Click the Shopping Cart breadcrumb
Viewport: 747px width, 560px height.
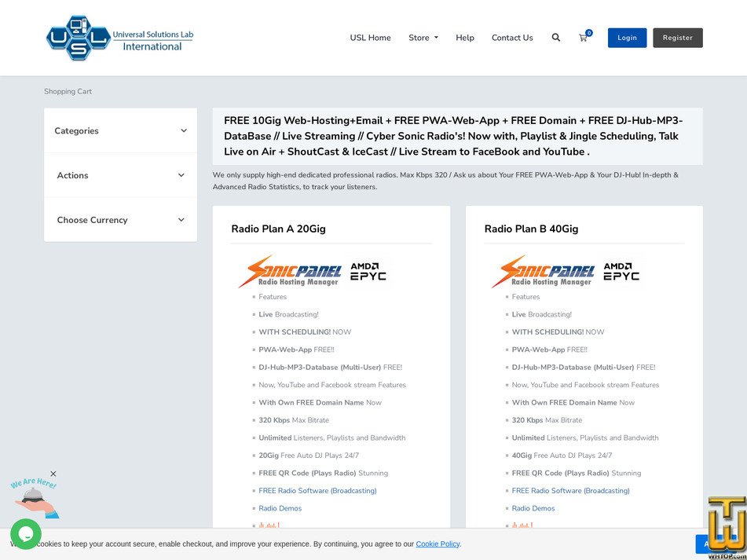click(68, 91)
